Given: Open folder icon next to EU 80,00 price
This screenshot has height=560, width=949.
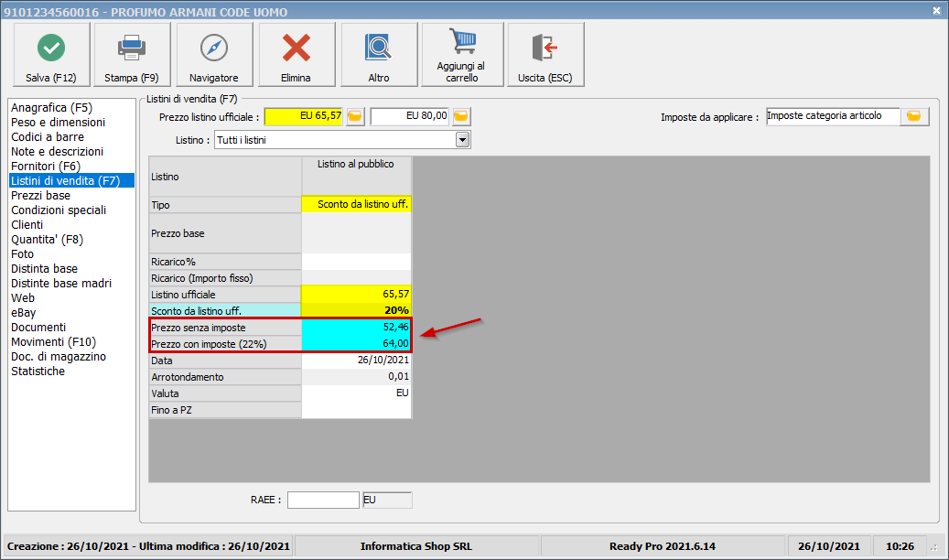Looking at the screenshot, I should [461, 116].
